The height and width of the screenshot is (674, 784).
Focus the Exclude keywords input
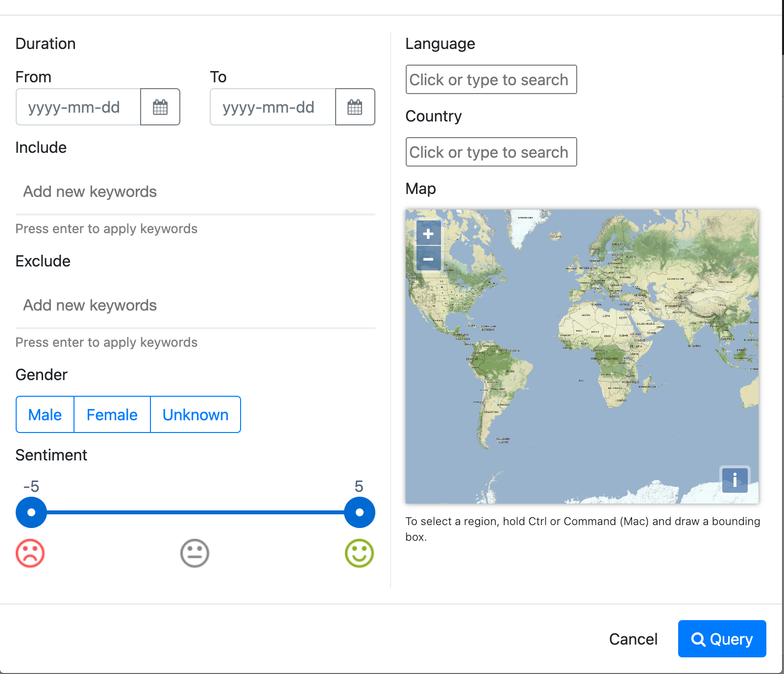coord(195,305)
